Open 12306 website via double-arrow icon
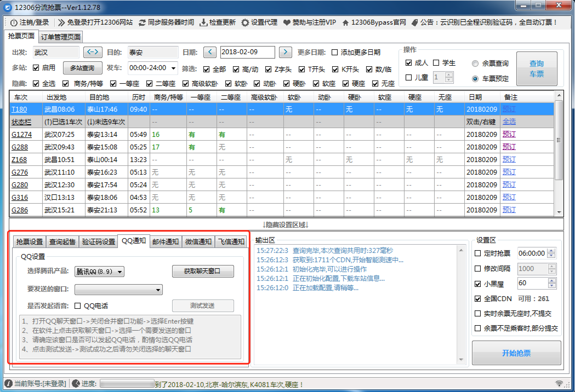Viewport: 575px width, 392px height. [61, 22]
